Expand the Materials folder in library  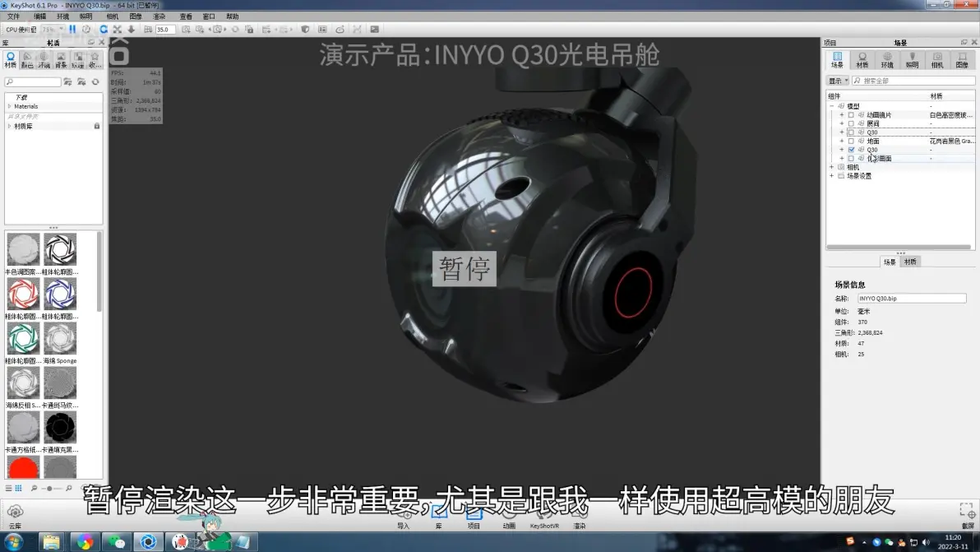pos(9,106)
